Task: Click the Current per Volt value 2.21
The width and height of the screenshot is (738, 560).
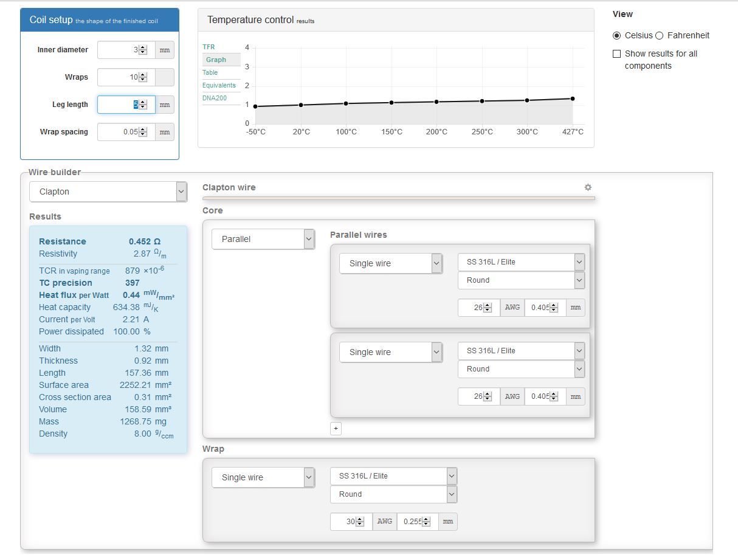Action: pyautogui.click(x=132, y=319)
